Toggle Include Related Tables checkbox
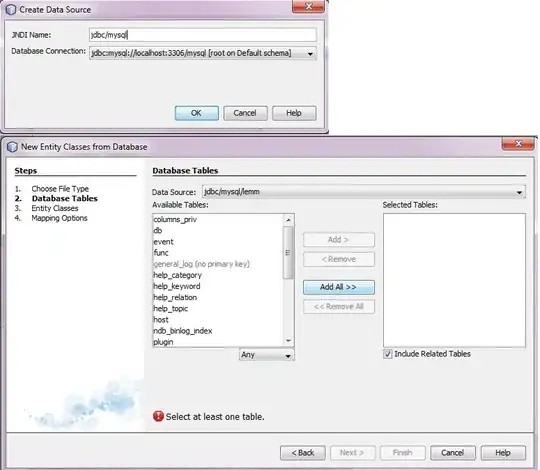 [x=388, y=354]
